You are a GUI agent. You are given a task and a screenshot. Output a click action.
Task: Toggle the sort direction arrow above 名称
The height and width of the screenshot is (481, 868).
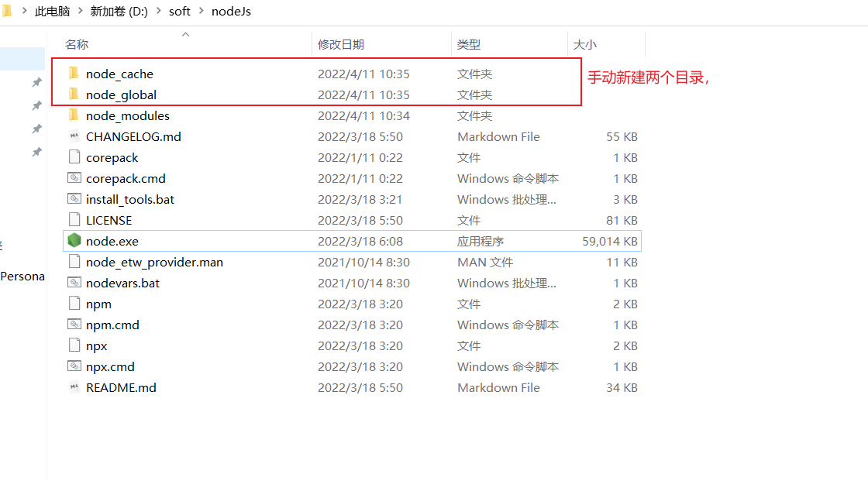point(185,34)
